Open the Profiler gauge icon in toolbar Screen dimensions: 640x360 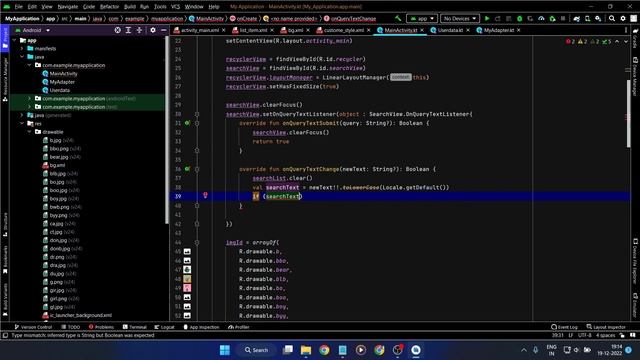point(541,18)
